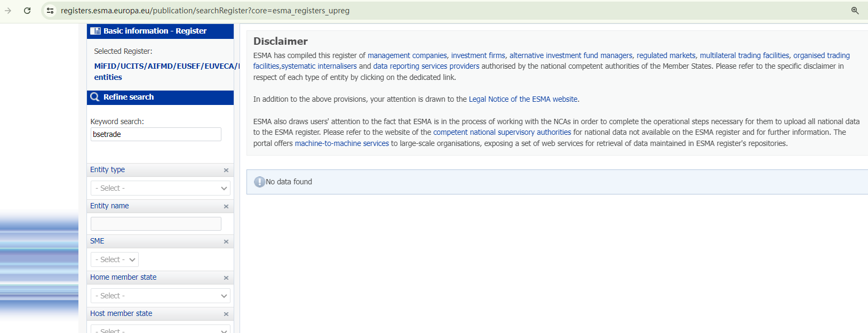Open the Entity type select dropdown

(x=160, y=188)
